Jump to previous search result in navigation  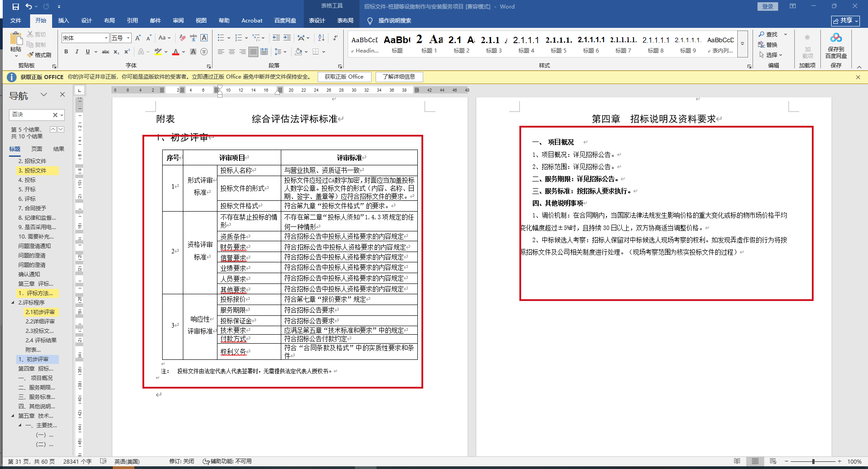tap(53, 129)
